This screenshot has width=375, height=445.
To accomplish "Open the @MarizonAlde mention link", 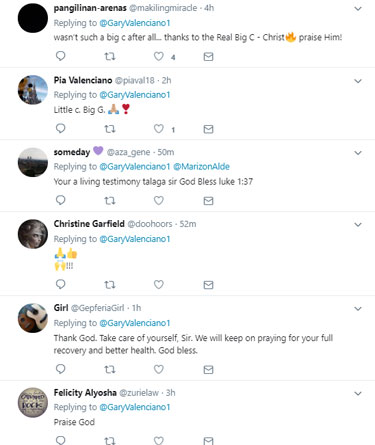I will [202, 167].
